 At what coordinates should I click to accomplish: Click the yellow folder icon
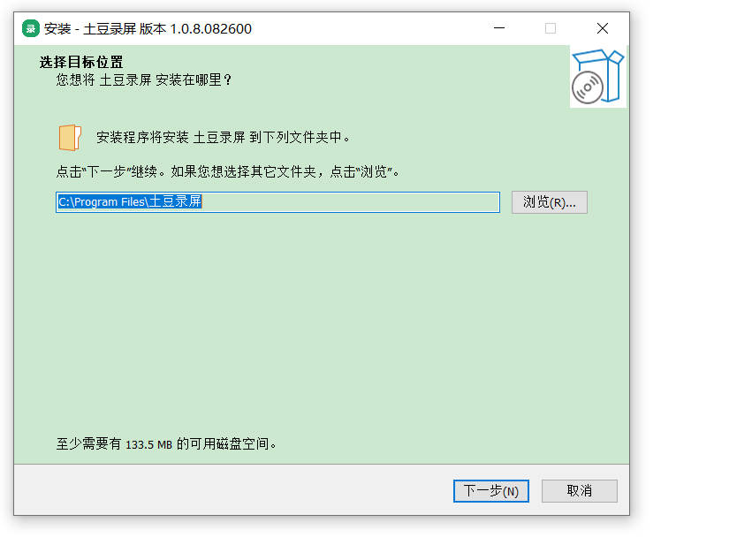coord(70,137)
